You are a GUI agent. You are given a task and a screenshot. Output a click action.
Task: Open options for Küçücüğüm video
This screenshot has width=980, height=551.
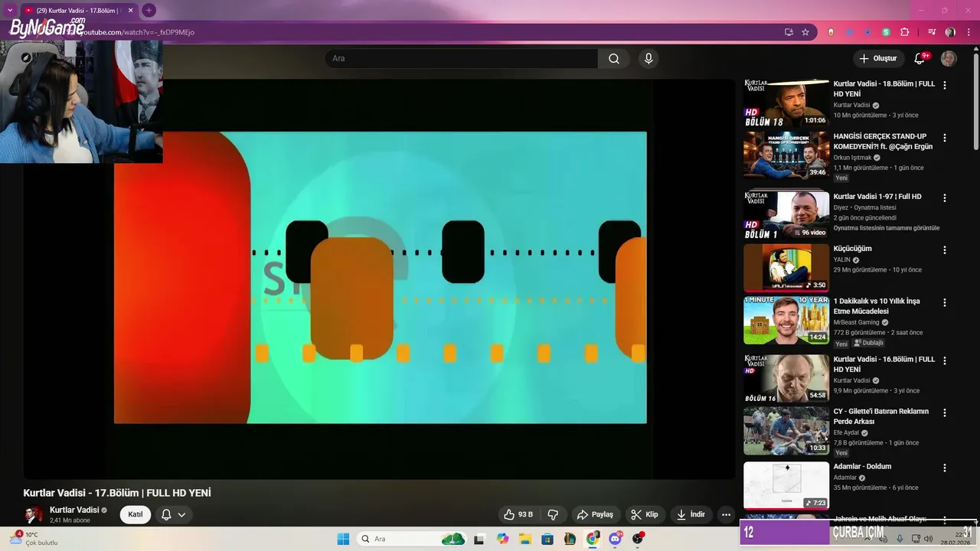click(x=945, y=250)
